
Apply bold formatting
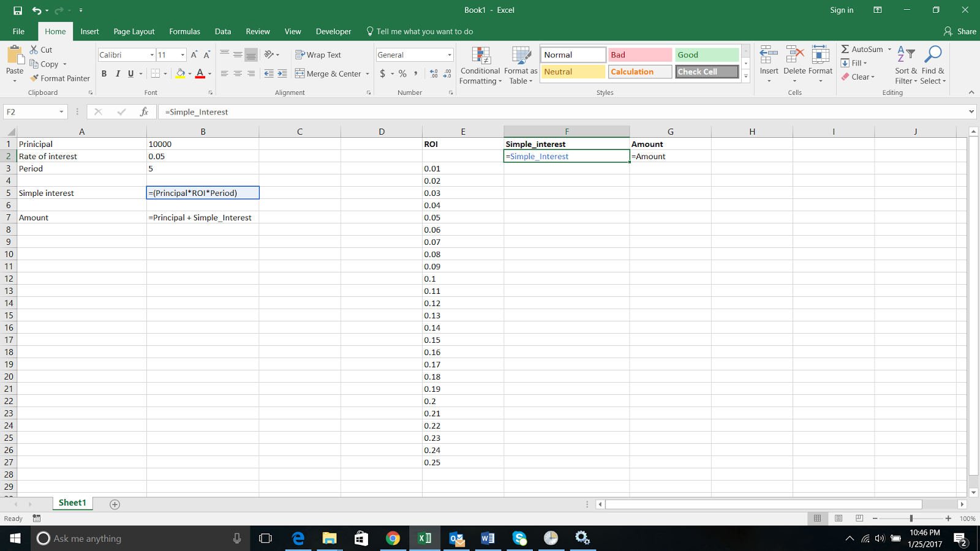(x=104, y=73)
